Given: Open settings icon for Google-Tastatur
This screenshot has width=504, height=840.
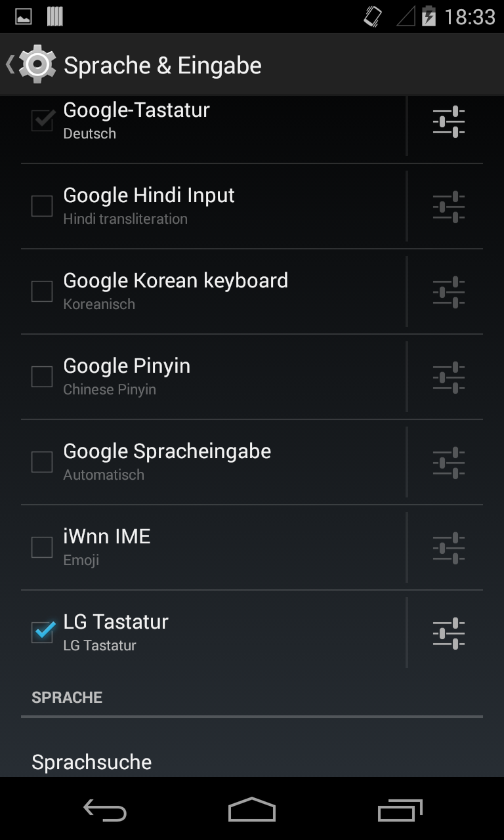Looking at the screenshot, I should (449, 121).
